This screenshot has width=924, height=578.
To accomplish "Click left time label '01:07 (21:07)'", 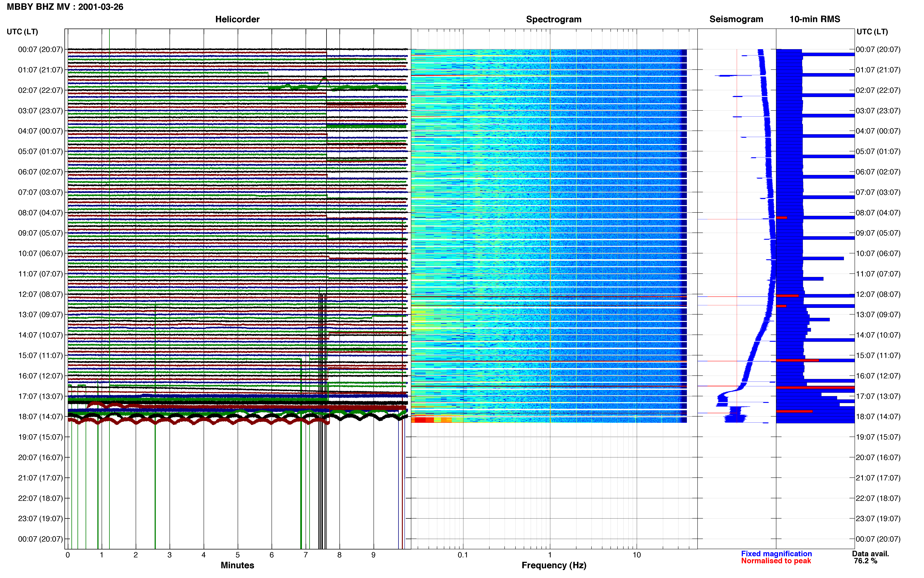I will pos(40,70).
